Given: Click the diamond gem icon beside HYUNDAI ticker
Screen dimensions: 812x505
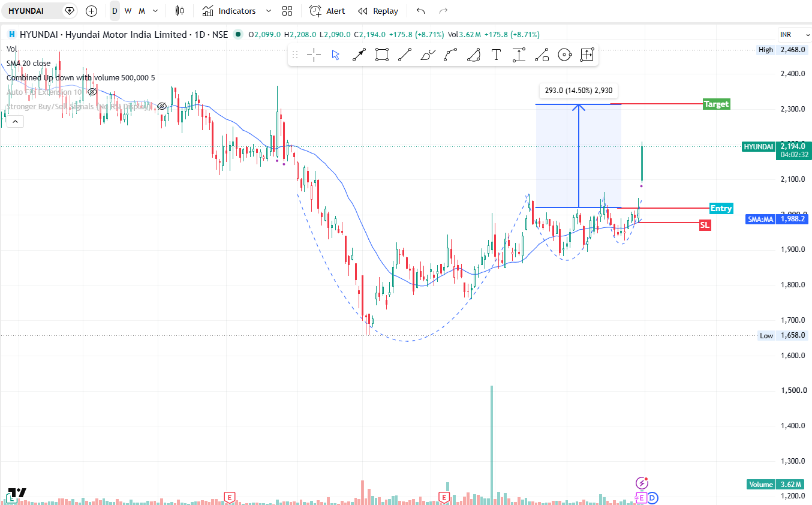Looking at the screenshot, I should pos(70,11).
